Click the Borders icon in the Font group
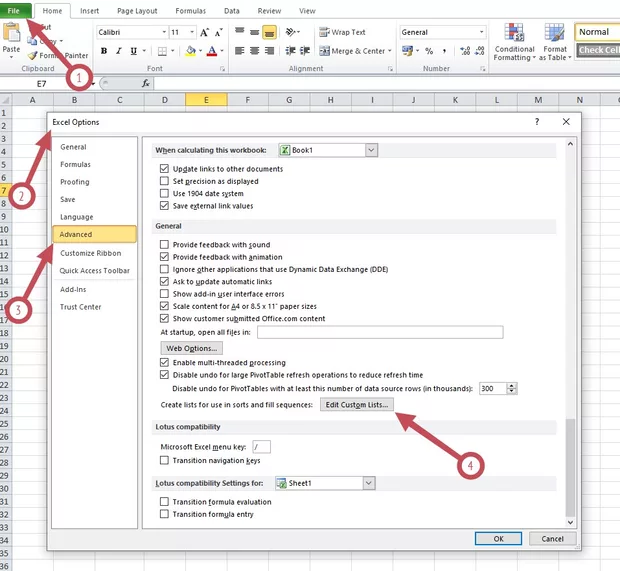This screenshot has height=571, width=620. [x=162, y=51]
